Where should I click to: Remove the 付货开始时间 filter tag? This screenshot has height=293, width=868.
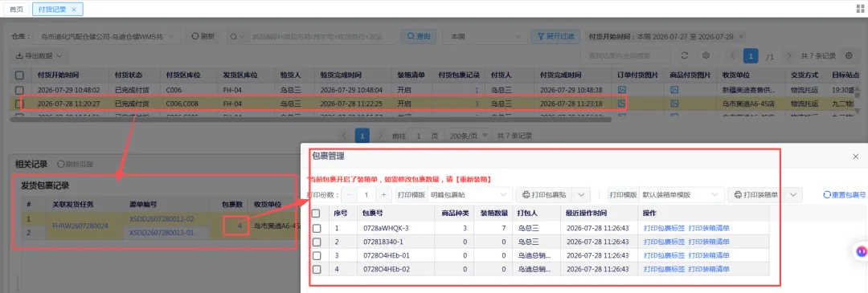click(741, 36)
